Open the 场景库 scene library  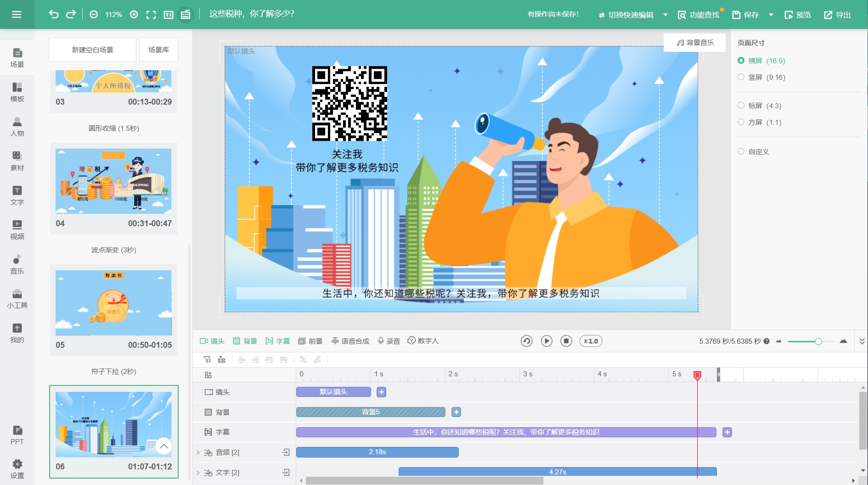158,50
